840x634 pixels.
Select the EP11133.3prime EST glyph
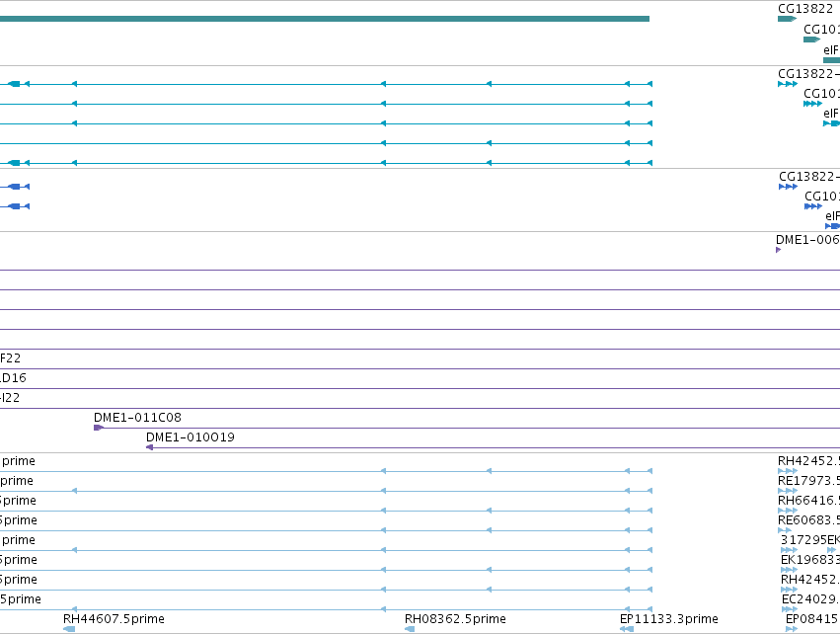pos(627,629)
